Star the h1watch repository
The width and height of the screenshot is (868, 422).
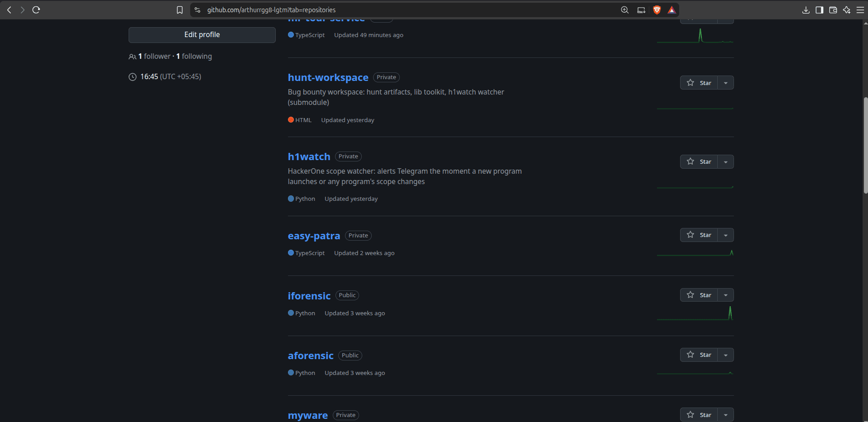click(x=699, y=161)
